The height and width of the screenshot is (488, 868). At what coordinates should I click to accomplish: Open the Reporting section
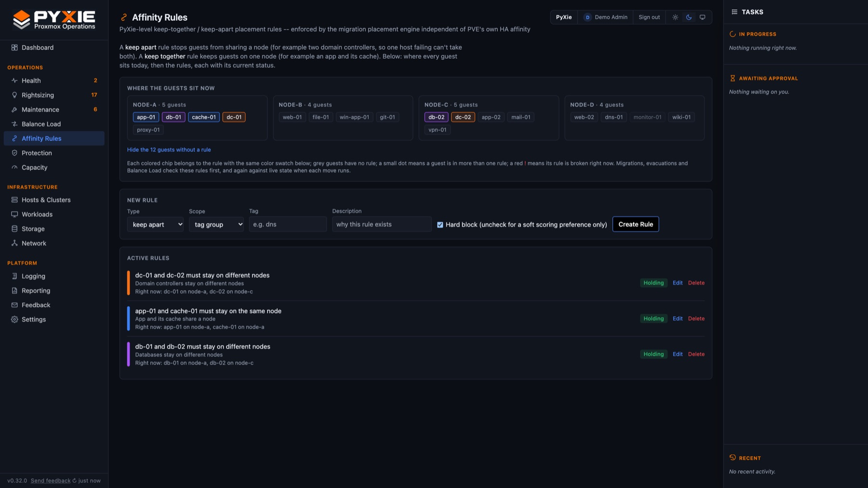pos(54,290)
